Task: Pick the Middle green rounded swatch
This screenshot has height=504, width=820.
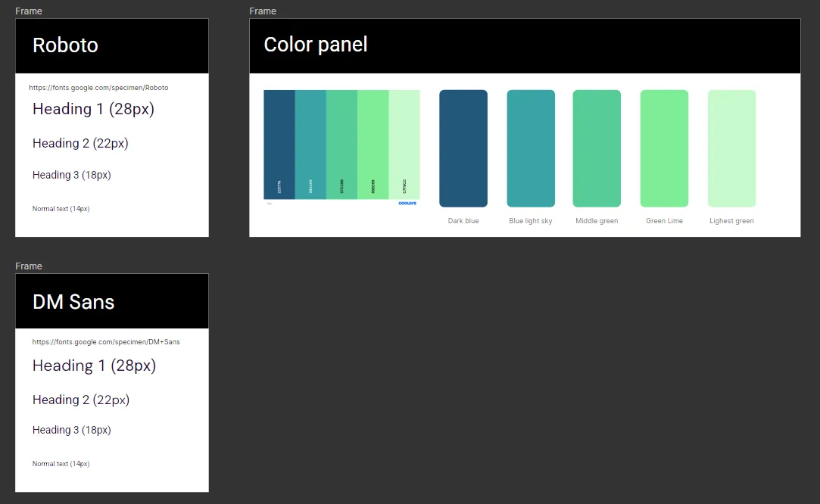Action: point(597,148)
